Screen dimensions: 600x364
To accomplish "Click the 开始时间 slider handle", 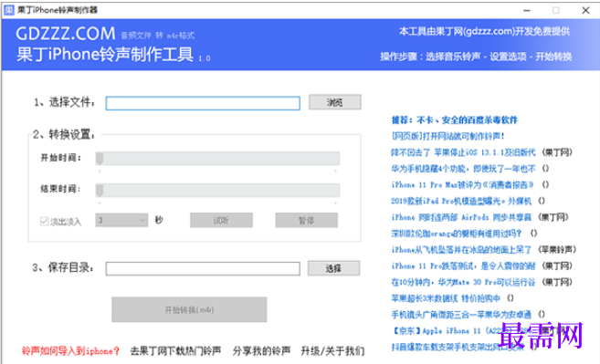I will coord(100,159).
